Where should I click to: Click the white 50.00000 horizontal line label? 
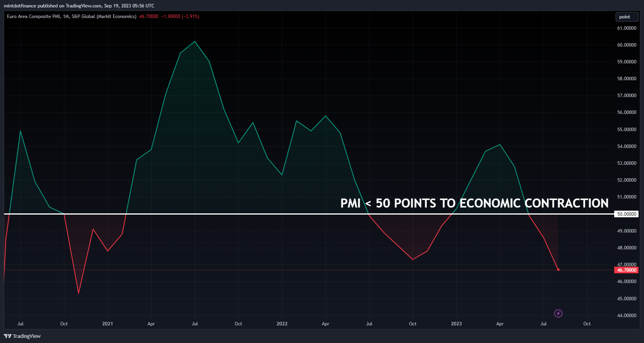coord(626,214)
